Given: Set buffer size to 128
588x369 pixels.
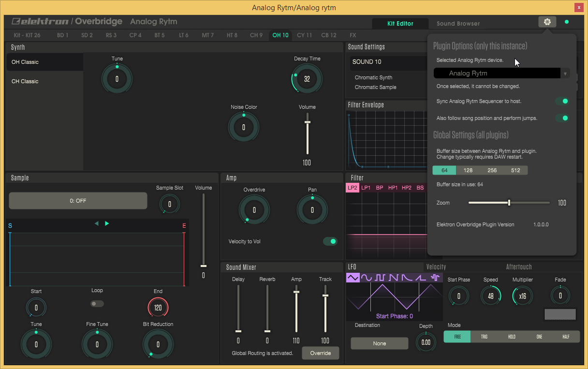Looking at the screenshot, I should click(x=468, y=170).
